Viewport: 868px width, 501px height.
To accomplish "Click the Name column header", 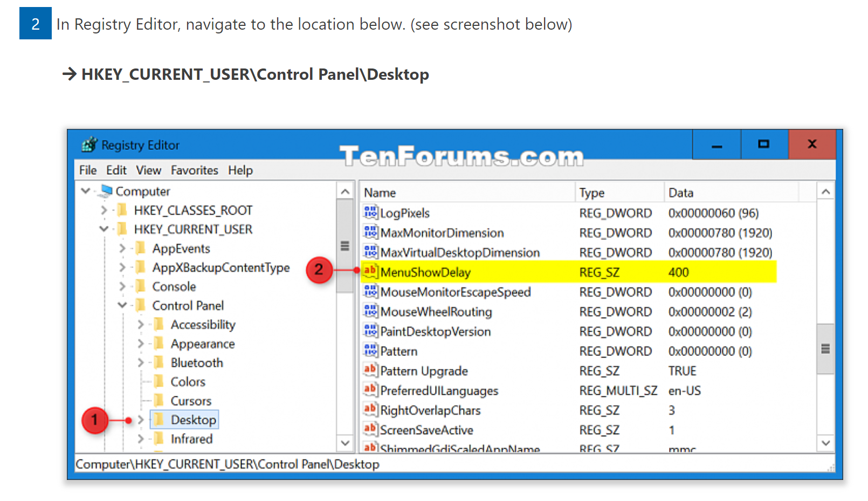I will (467, 193).
